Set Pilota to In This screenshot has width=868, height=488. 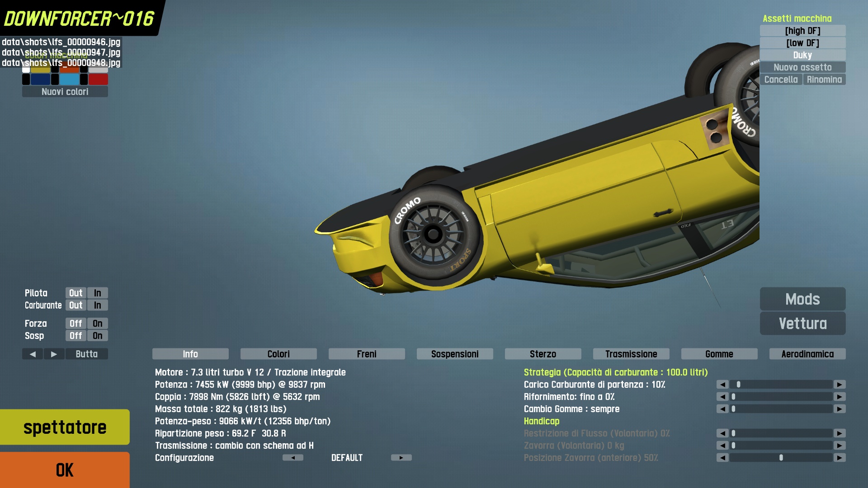97,293
